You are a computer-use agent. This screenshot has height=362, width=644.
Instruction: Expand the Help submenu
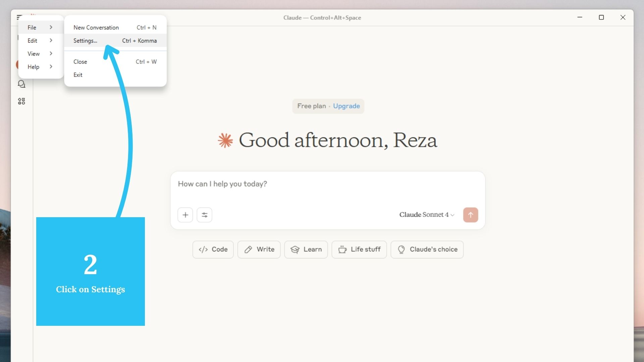point(40,67)
